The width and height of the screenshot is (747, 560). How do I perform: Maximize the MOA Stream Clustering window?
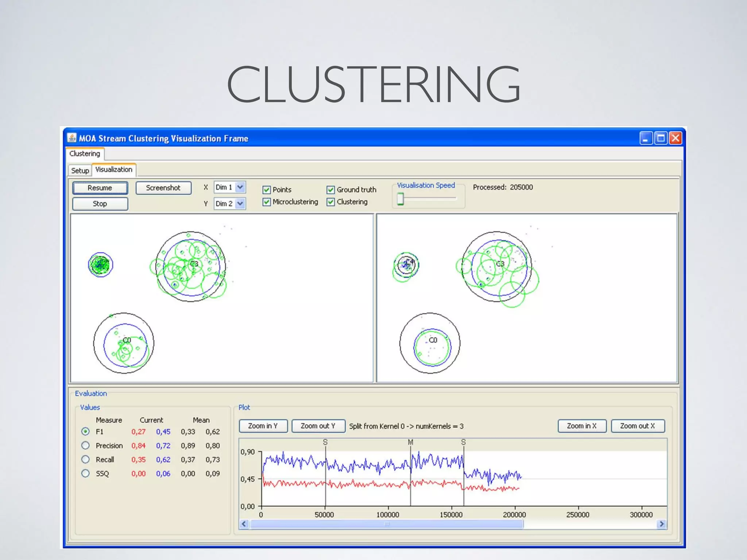click(x=661, y=138)
